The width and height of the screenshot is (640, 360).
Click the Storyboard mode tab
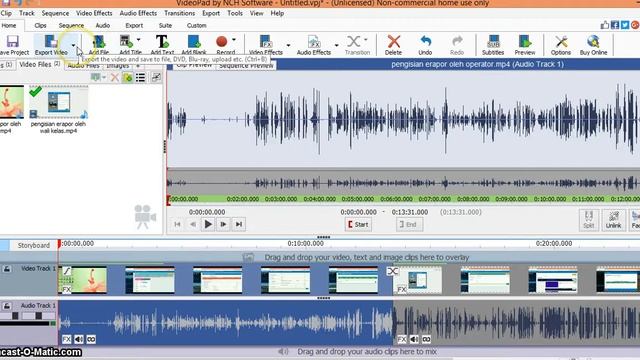click(33, 245)
